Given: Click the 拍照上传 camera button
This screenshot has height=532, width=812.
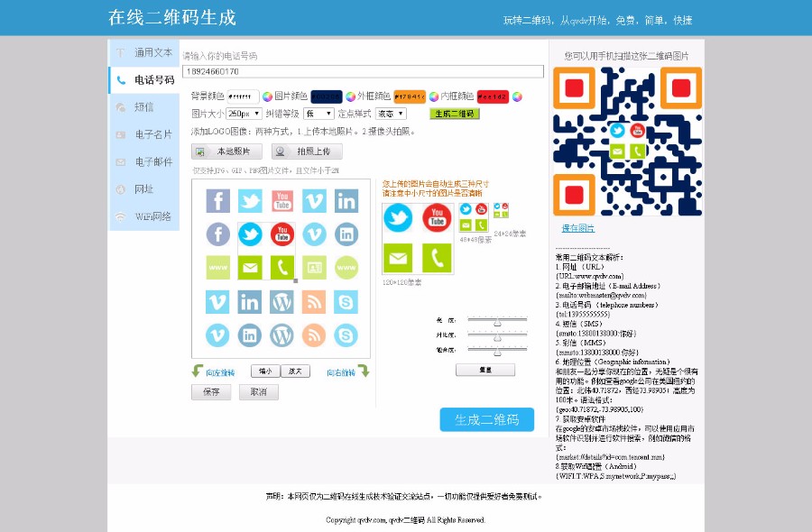Looking at the screenshot, I should click(307, 151).
